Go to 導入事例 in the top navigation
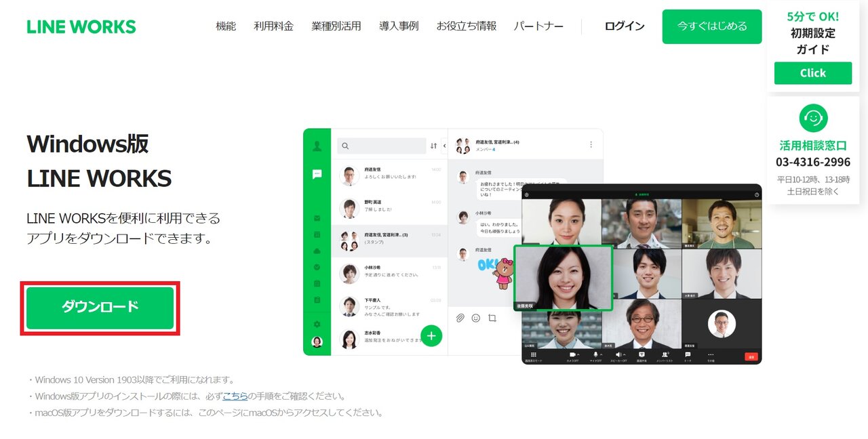 click(x=399, y=26)
